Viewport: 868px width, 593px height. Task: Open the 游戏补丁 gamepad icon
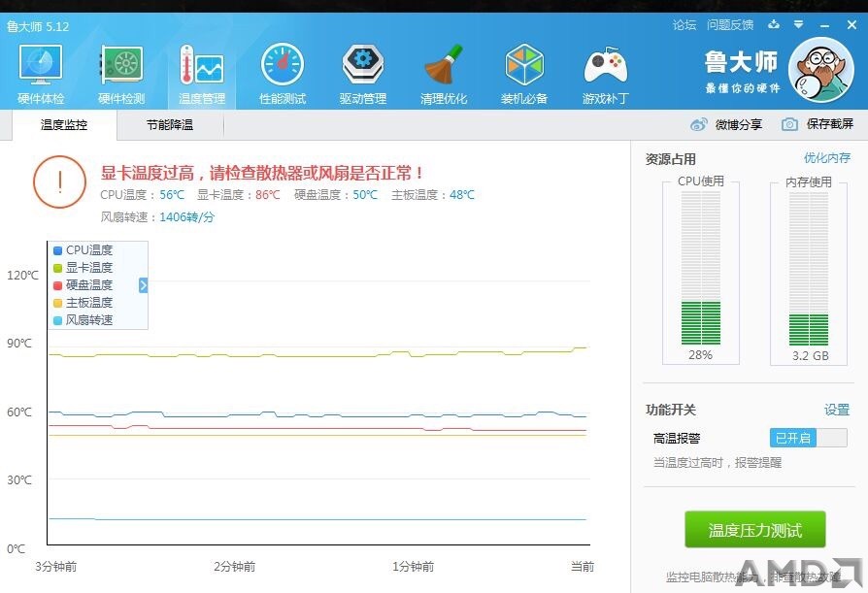(x=606, y=65)
